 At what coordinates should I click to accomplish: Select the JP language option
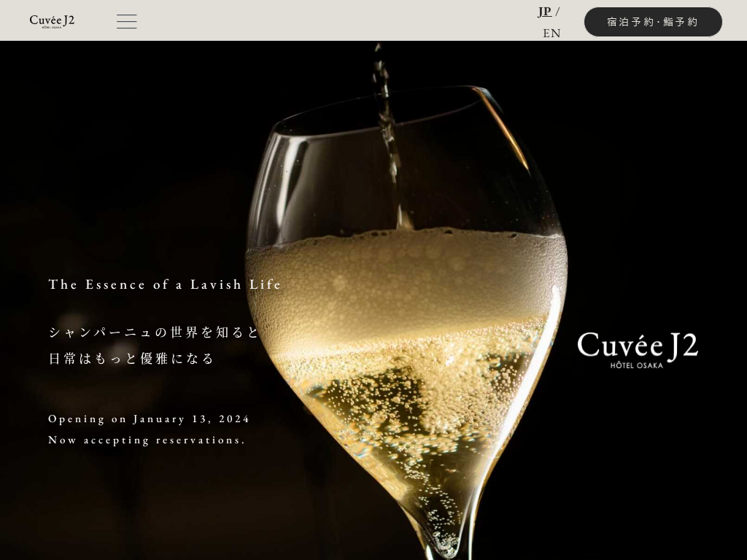[544, 12]
